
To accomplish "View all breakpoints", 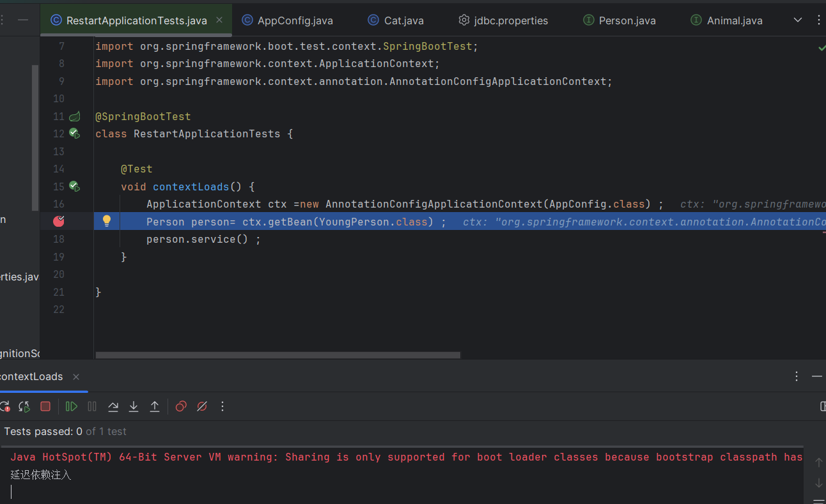I will 181,406.
